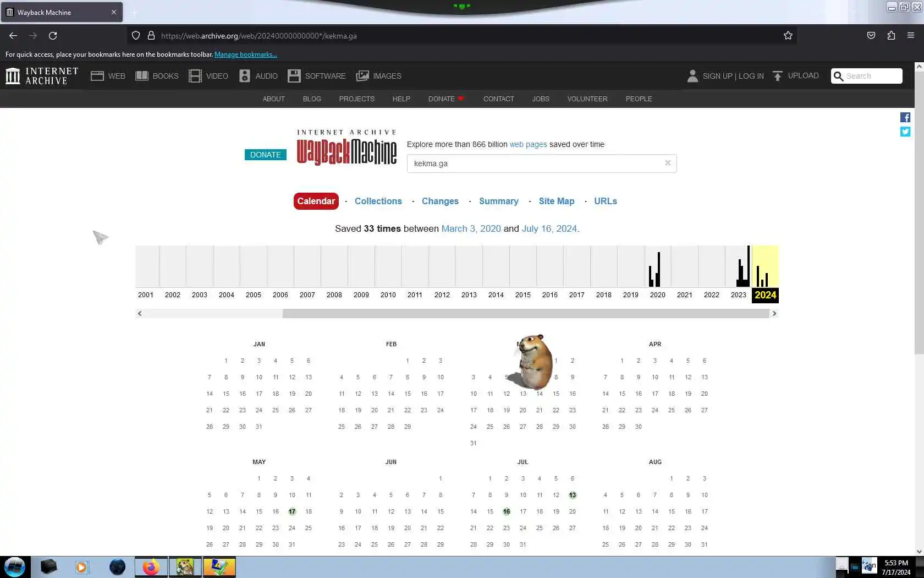The width and height of the screenshot is (924, 578).
Task: Select highlighted year 2024 on timeline
Action: [x=765, y=295]
